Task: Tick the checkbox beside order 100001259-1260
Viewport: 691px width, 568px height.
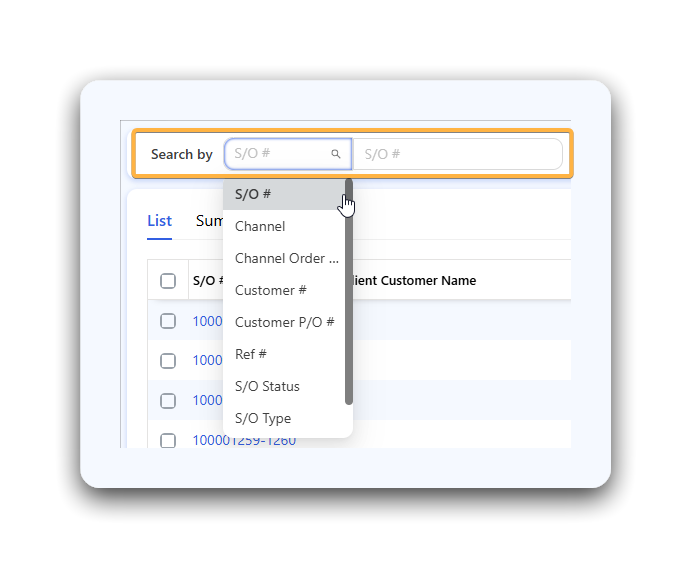Action: 168,441
